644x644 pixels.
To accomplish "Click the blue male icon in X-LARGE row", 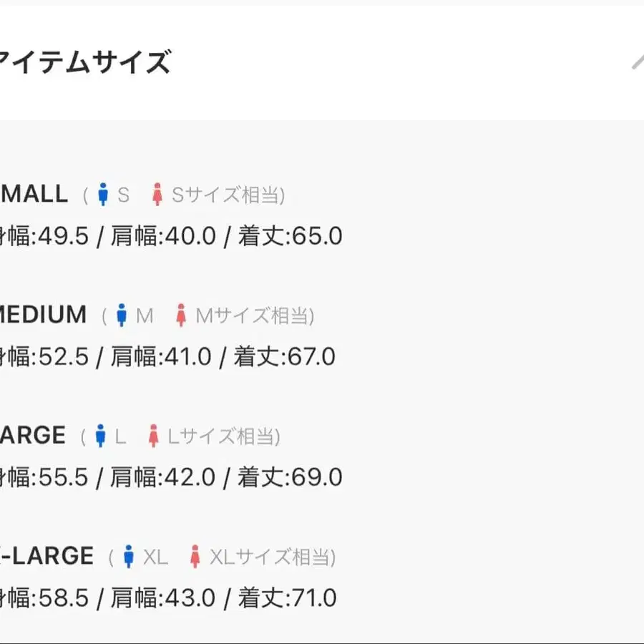I will point(129,556).
